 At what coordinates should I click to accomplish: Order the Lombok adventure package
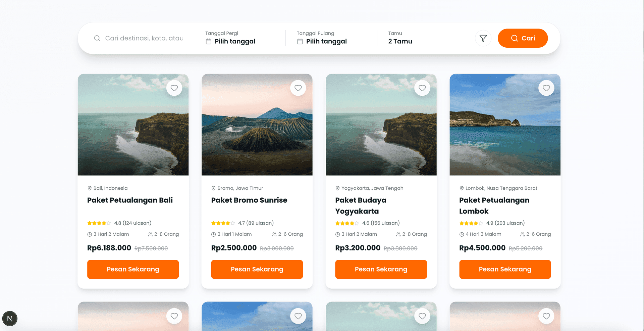point(505,269)
